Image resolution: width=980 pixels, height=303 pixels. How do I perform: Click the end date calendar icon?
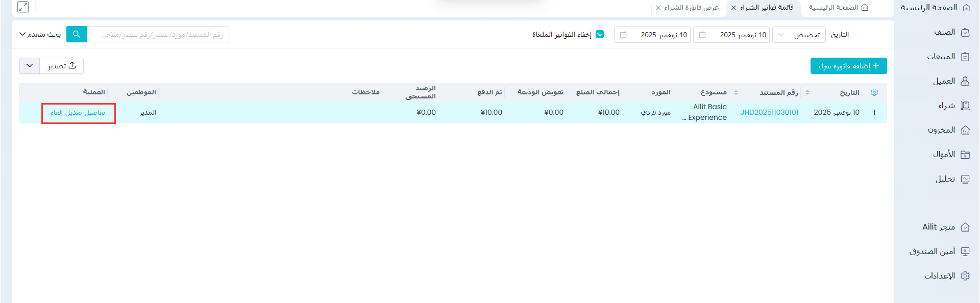click(x=623, y=35)
